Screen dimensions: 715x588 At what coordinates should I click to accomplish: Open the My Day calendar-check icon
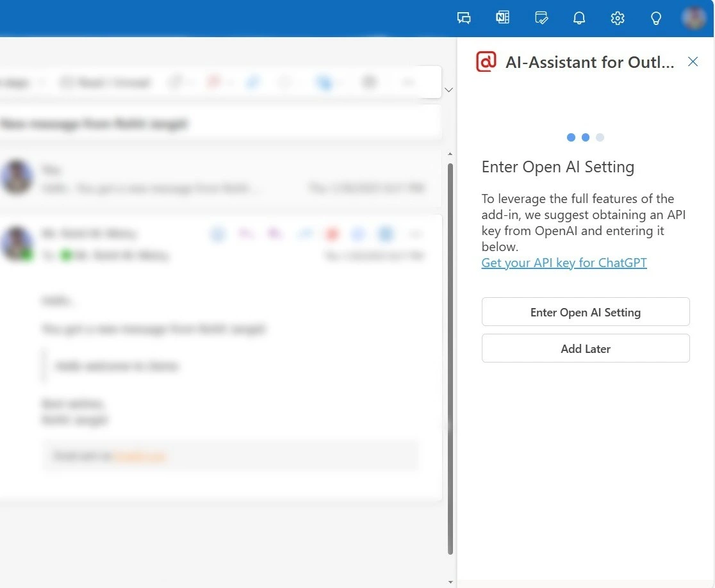(x=541, y=18)
